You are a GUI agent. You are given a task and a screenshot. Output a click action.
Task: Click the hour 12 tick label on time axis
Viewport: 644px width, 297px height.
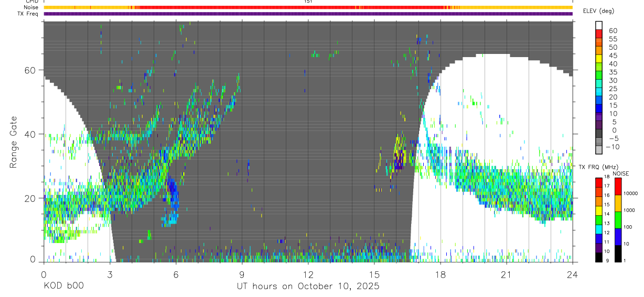[x=308, y=274]
